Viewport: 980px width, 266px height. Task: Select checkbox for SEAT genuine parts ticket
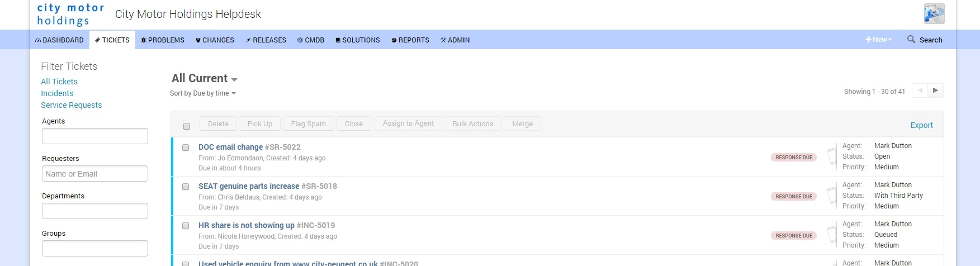pos(186,187)
